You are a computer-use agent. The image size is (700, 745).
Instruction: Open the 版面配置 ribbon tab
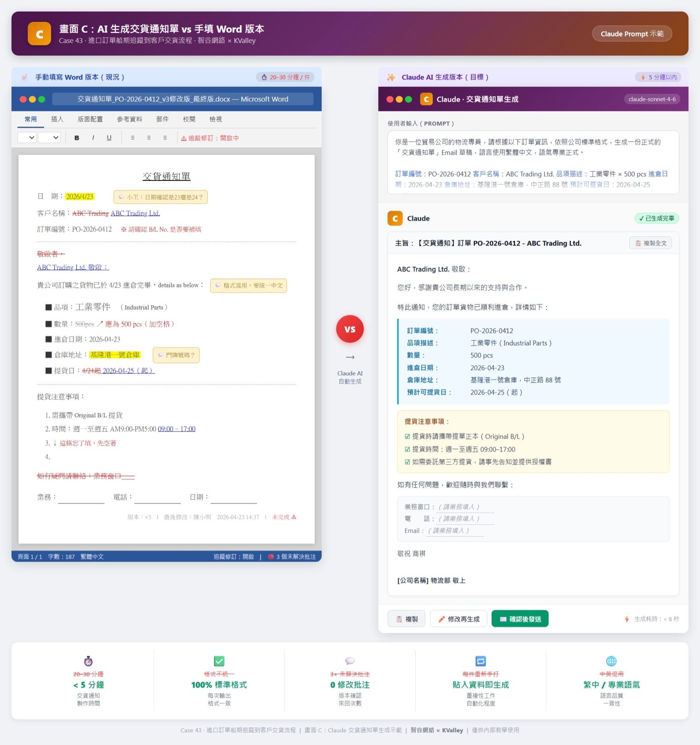90,119
